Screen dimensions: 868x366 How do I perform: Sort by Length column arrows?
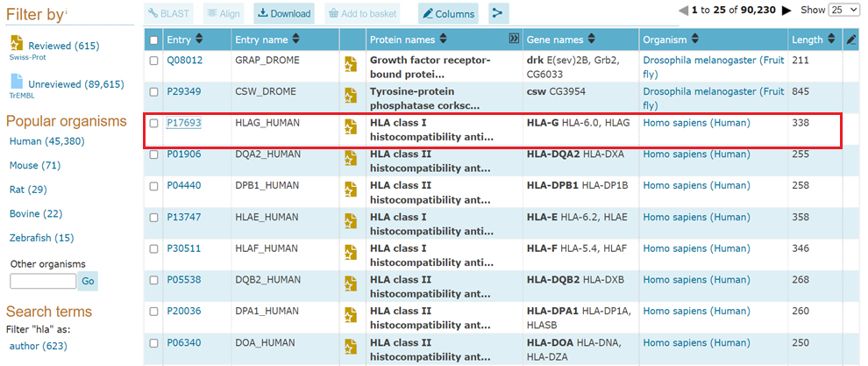pyautogui.click(x=831, y=39)
